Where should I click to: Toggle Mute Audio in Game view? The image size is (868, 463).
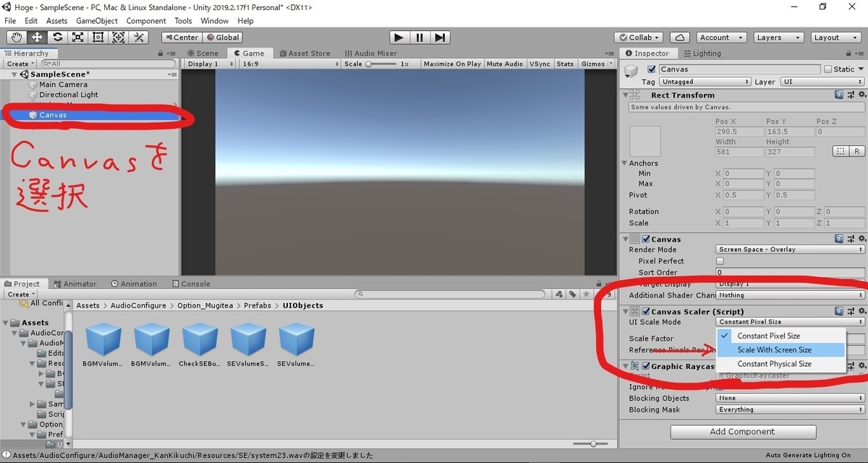504,64
